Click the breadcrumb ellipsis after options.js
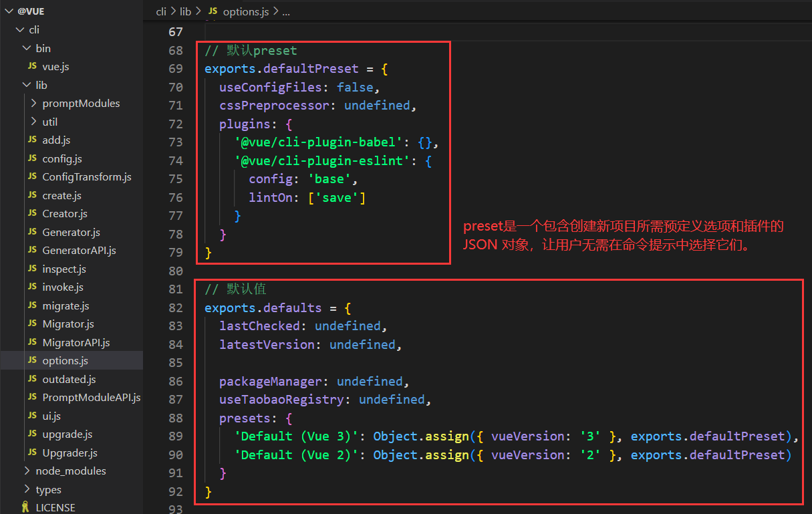 pyautogui.click(x=286, y=11)
